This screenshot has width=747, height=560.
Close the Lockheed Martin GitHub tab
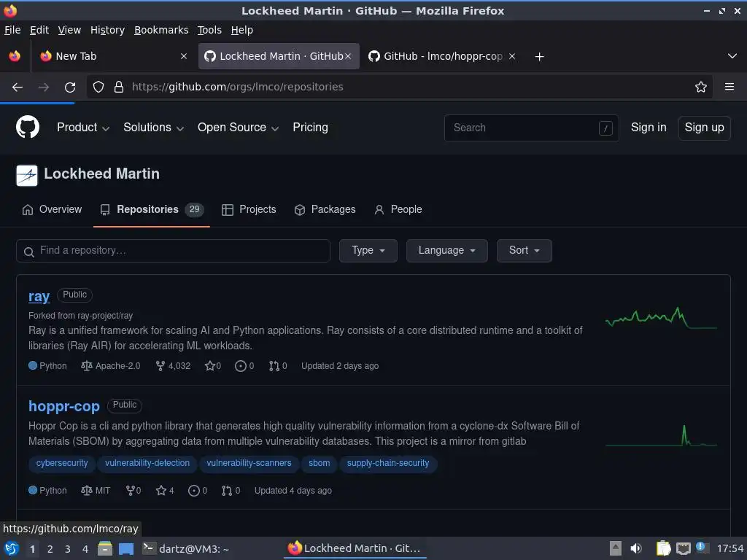[x=348, y=56]
